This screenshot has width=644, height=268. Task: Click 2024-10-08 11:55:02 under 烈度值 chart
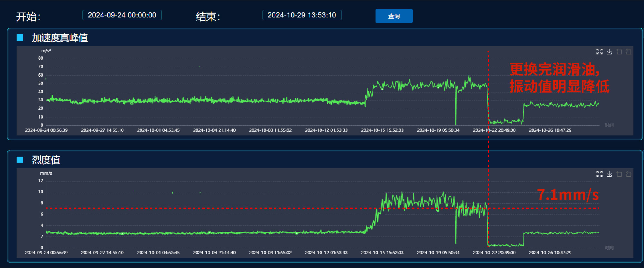click(270, 253)
